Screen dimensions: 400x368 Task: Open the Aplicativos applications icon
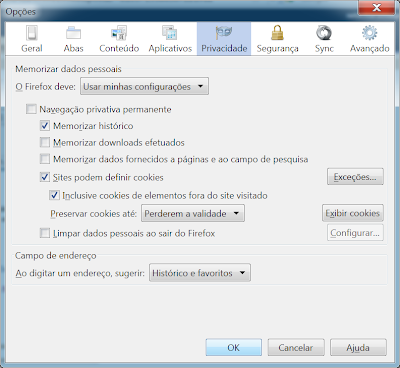(x=170, y=33)
